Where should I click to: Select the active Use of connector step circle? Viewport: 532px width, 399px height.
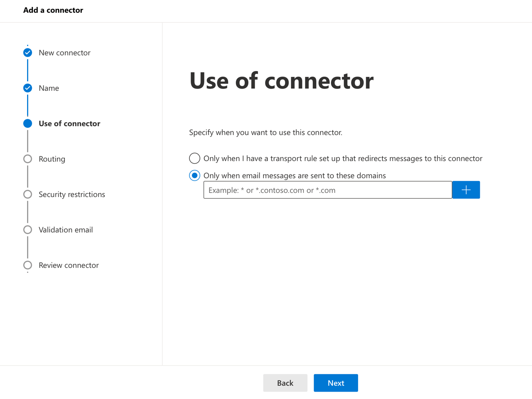(x=27, y=123)
